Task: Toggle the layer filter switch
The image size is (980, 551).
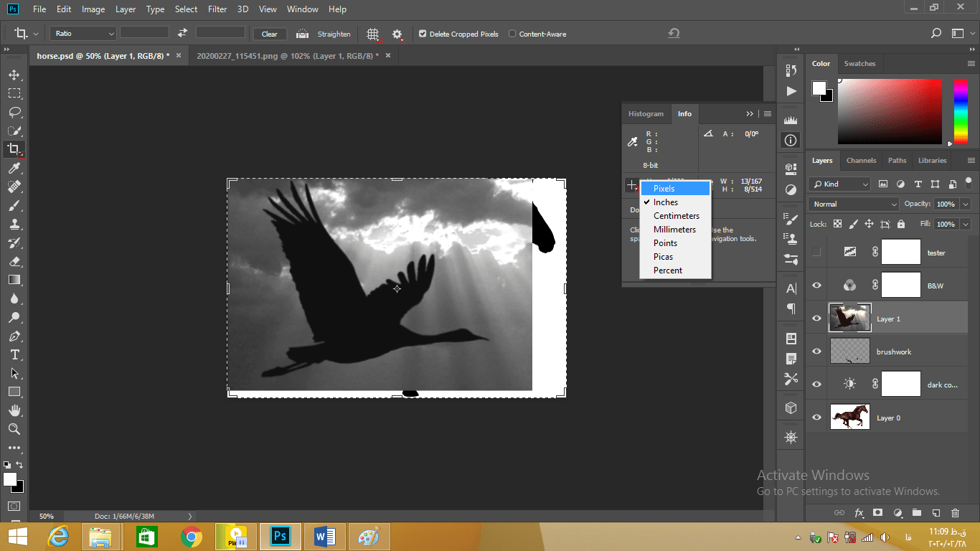Action: point(969,183)
